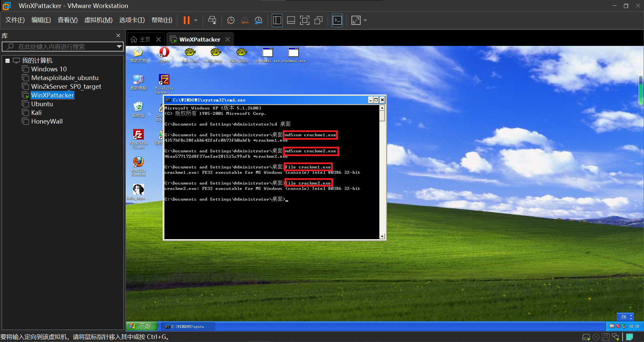Pause the virtual machine with the orange button
Screen dimensions: 644x342
click(x=186, y=20)
